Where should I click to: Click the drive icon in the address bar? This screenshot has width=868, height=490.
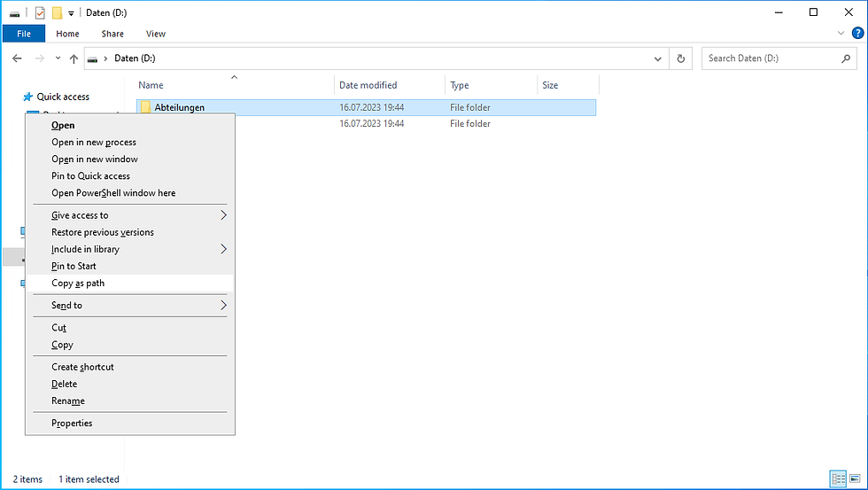[93, 58]
